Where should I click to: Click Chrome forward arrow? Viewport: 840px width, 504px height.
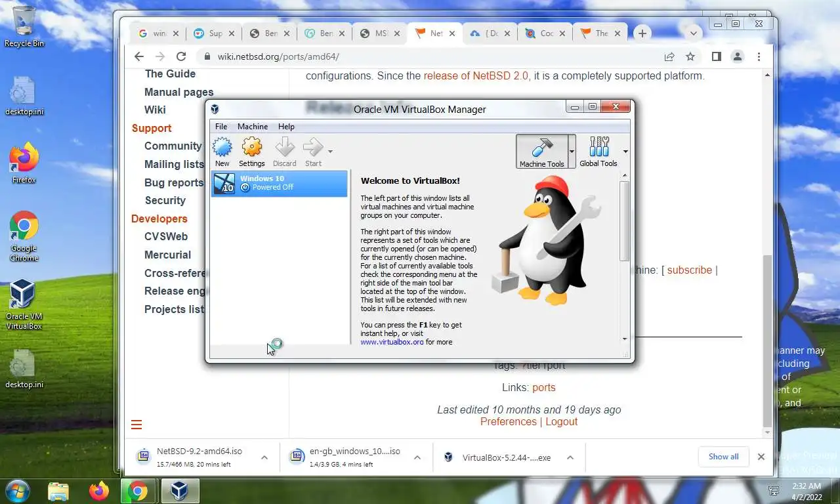(160, 56)
